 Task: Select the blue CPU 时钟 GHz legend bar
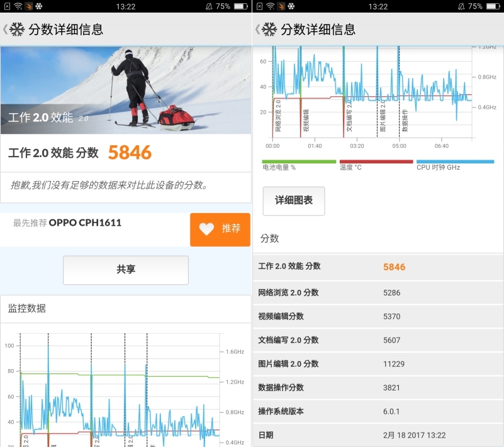point(455,162)
